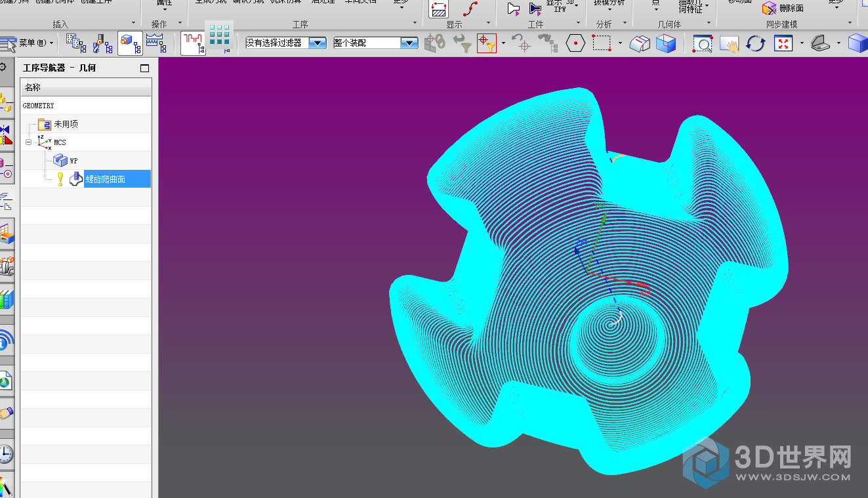Select the WP workpiece node
868x498 pixels.
pyautogui.click(x=66, y=160)
